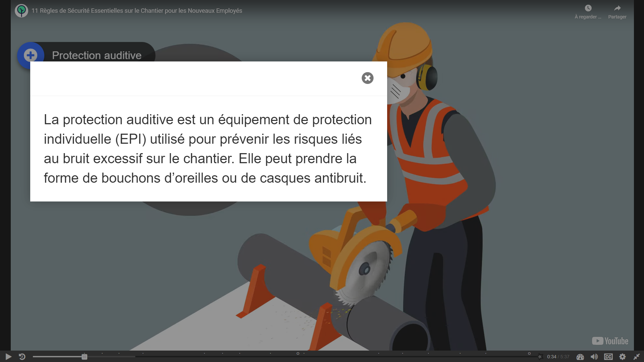Select the circle interaction marker mid-timeline
The width and height of the screenshot is (644, 362).
(298, 353)
